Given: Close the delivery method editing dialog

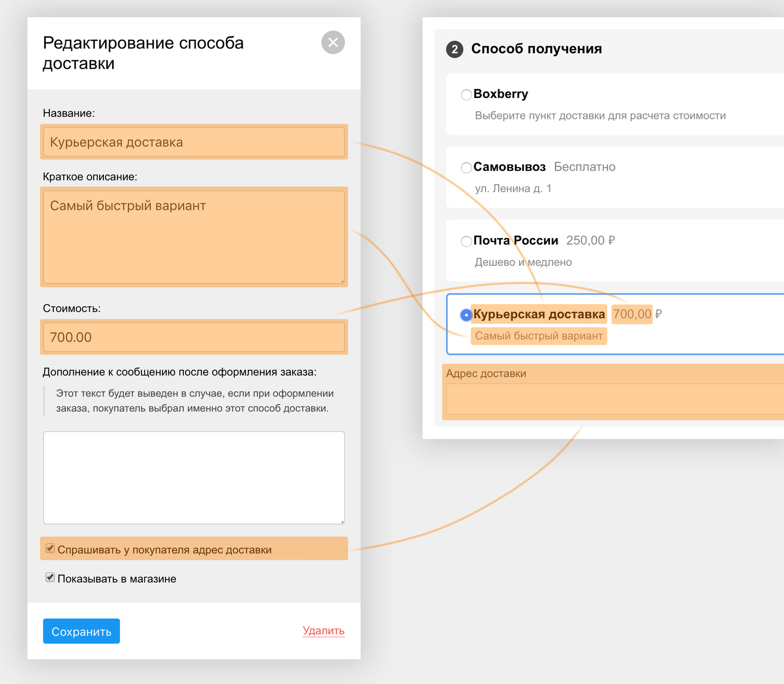Looking at the screenshot, I should [333, 42].
